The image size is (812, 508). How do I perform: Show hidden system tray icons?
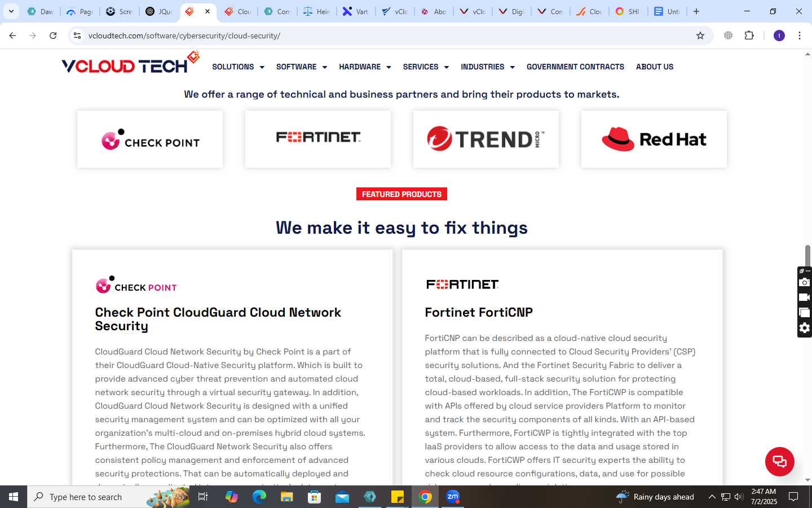tap(712, 497)
